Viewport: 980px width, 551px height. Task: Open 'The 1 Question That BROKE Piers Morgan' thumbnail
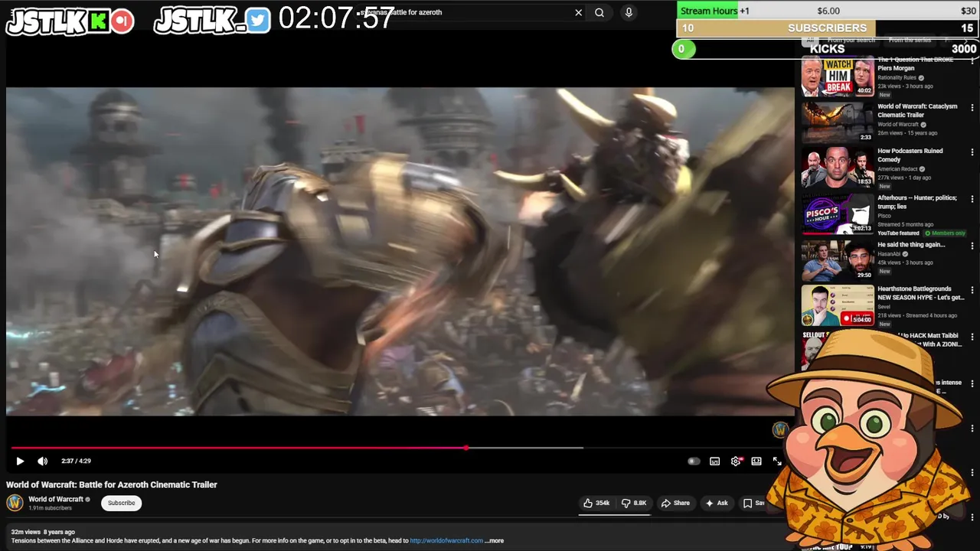(x=837, y=76)
